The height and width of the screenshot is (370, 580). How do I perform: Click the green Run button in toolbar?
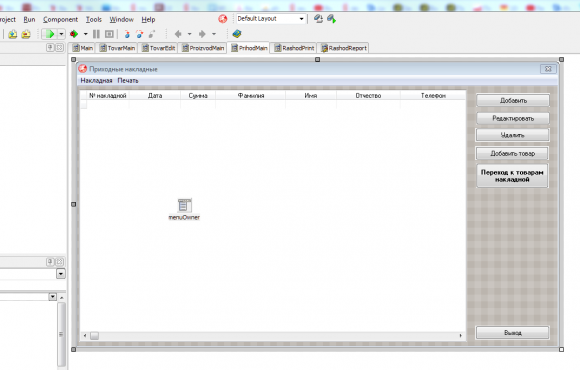point(49,34)
